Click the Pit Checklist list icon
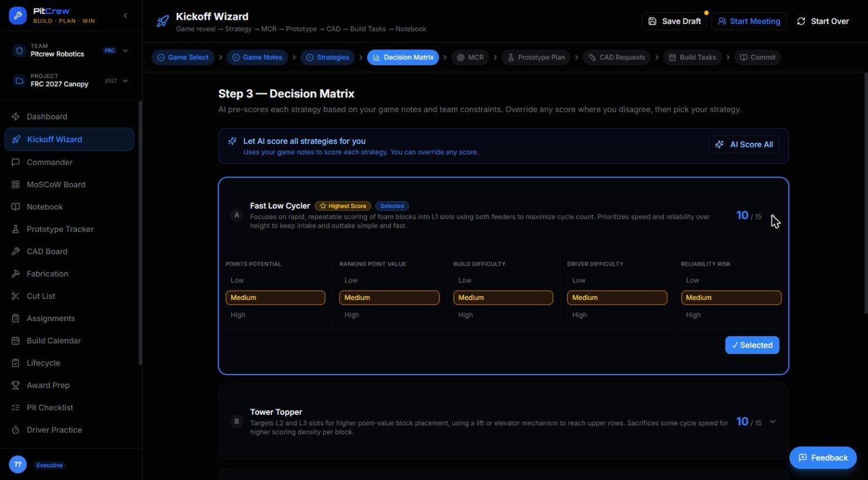The height and width of the screenshot is (480, 868). click(16, 408)
